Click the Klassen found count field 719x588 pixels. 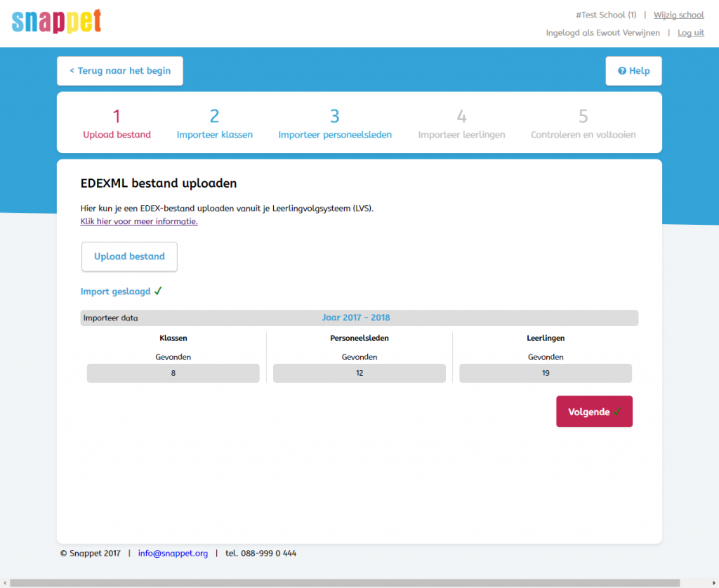173,373
